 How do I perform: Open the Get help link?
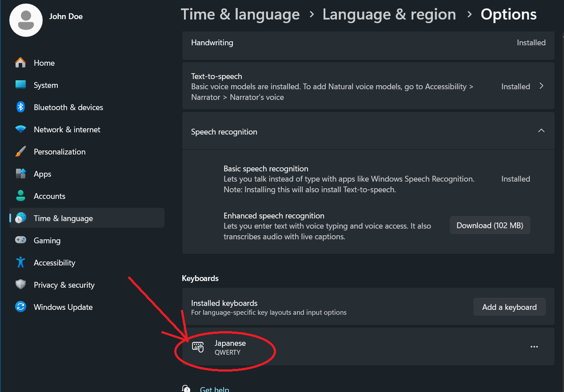215,389
